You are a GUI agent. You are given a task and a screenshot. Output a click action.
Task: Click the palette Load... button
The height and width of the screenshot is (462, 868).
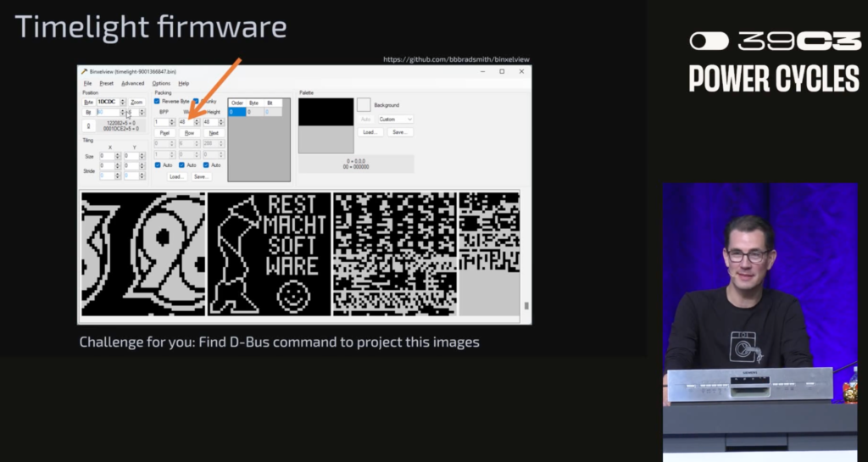click(369, 132)
